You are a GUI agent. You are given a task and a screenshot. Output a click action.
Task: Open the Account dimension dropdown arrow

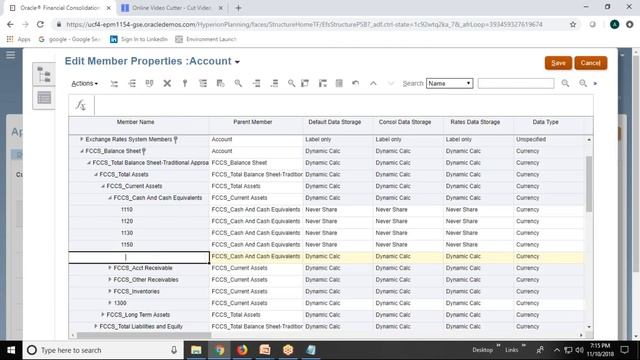click(x=237, y=62)
